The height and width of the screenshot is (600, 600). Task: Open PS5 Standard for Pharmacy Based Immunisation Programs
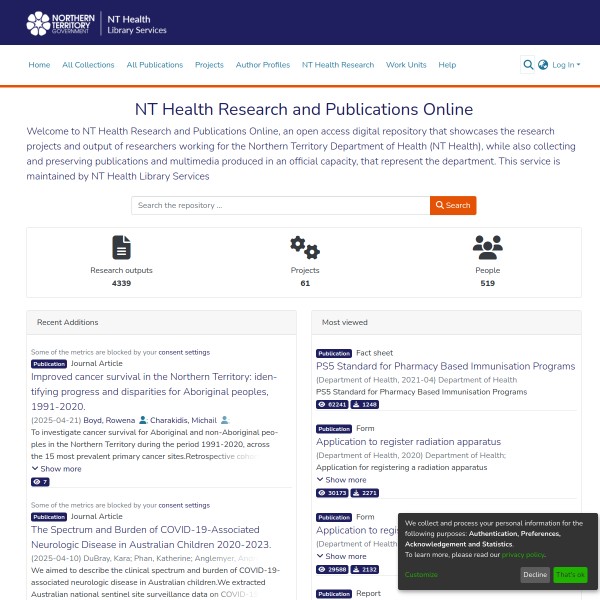pos(445,367)
